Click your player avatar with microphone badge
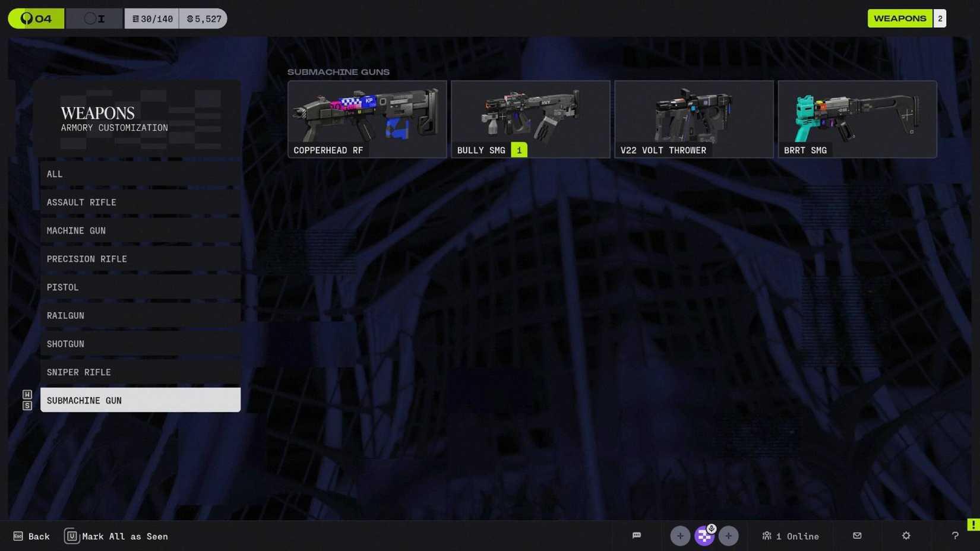The width and height of the screenshot is (980, 551). click(704, 536)
